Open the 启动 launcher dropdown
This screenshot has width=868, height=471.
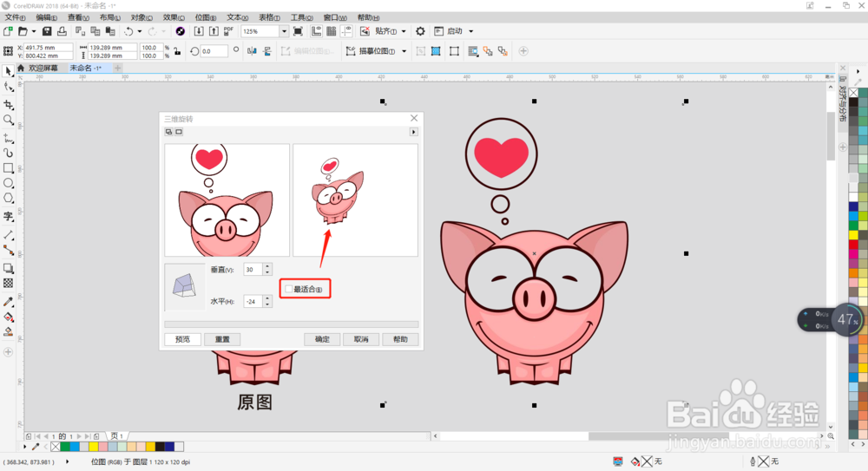click(471, 31)
